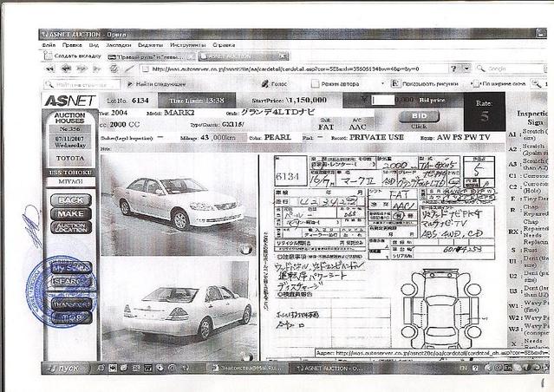Click the page icon beside the URL
This screenshot has width=554, height=392.
(x=145, y=69)
